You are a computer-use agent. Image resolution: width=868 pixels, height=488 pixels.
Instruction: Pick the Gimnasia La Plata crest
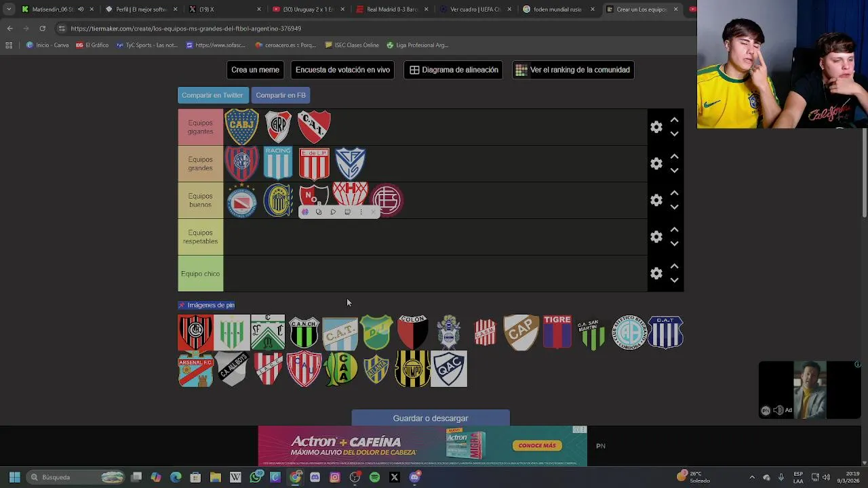pyautogui.click(x=449, y=332)
